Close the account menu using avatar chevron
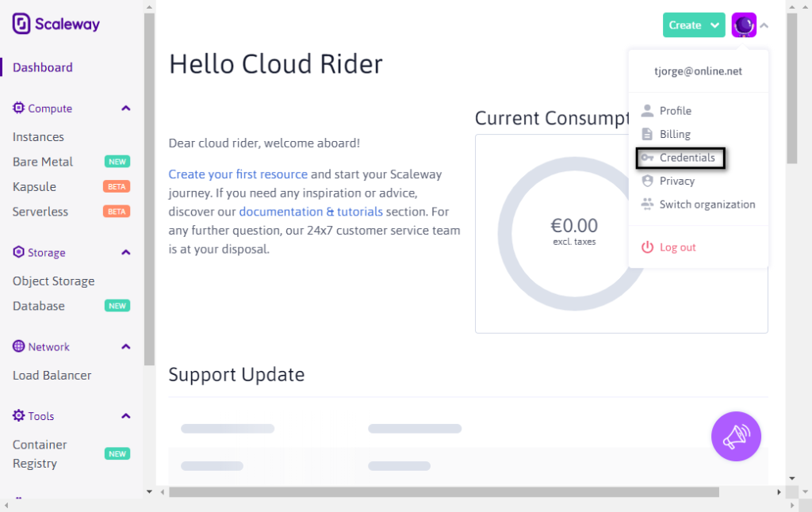This screenshot has height=512, width=812. pos(764,25)
